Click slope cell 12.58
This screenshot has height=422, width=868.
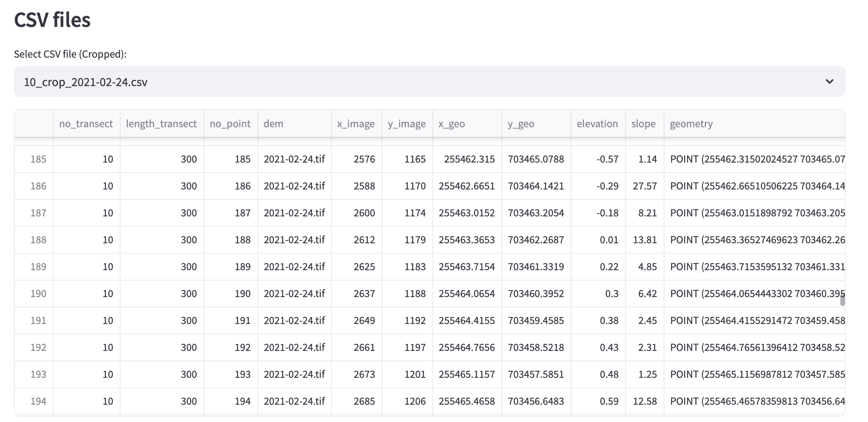tap(645, 401)
